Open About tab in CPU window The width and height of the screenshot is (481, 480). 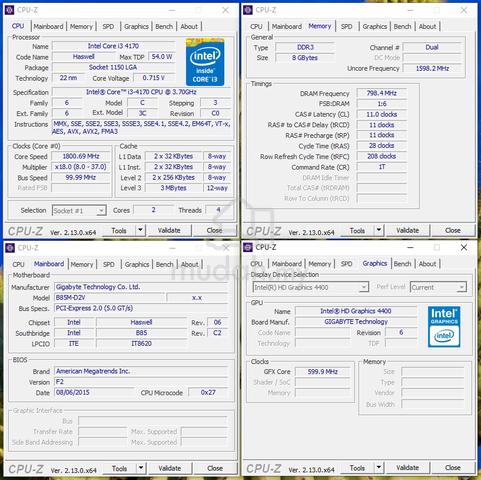click(x=189, y=26)
